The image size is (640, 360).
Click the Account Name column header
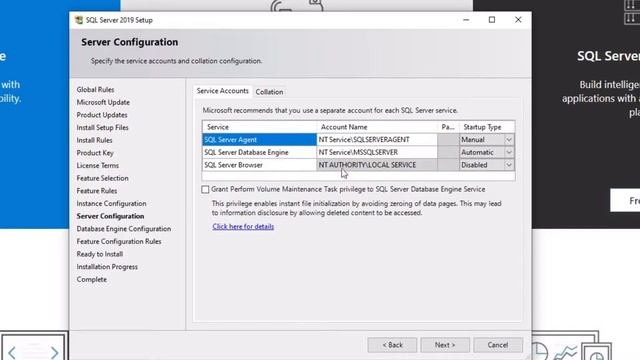pos(377,127)
